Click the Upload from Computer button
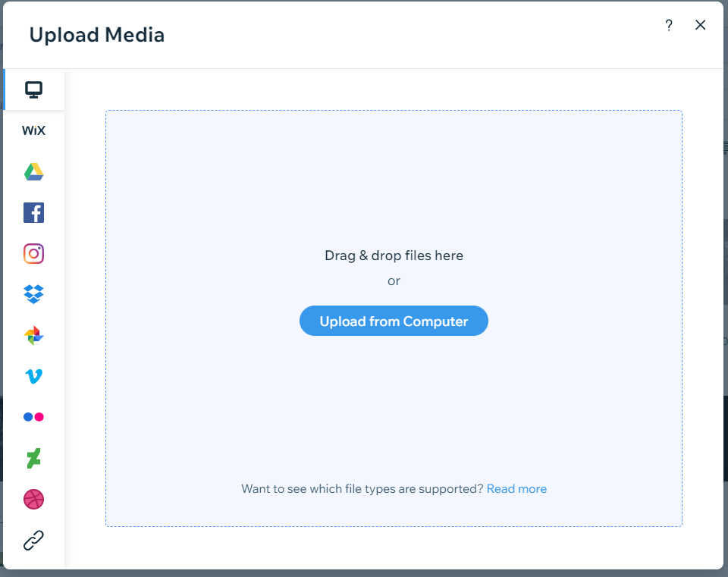Screen dimensions: 728x577 point(394,321)
